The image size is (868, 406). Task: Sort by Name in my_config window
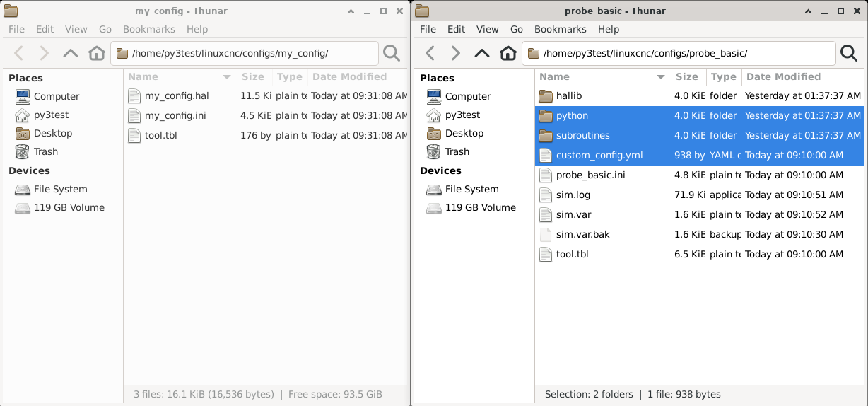point(180,76)
